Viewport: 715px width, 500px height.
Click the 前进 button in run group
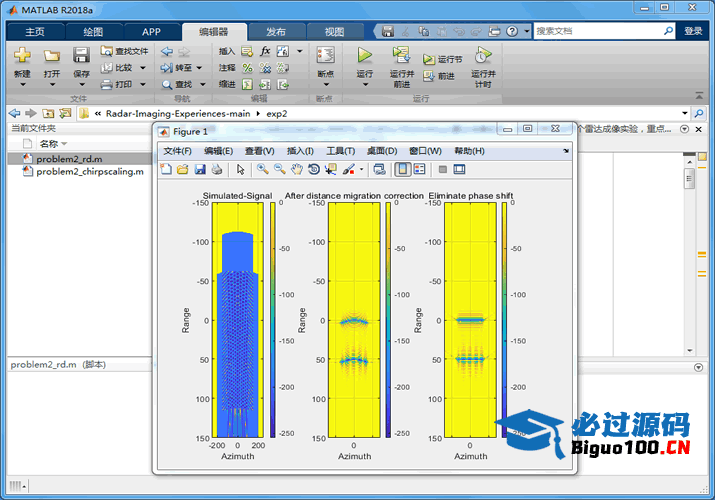tap(438, 76)
